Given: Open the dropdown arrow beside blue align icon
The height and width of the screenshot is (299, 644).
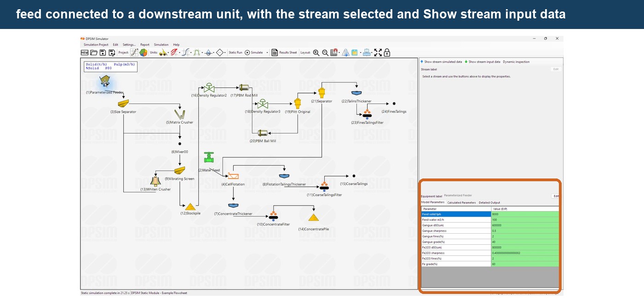Looking at the screenshot, I should pyautogui.click(x=372, y=53).
